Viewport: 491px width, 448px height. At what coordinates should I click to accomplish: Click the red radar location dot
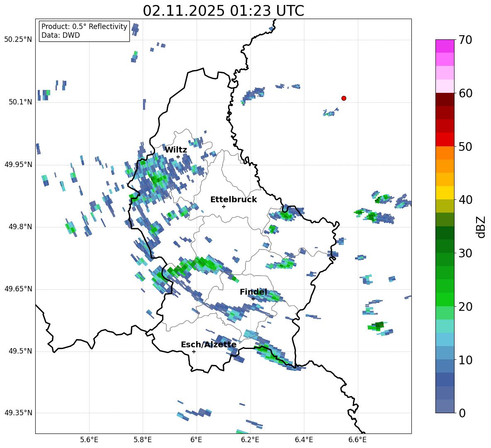point(343,98)
